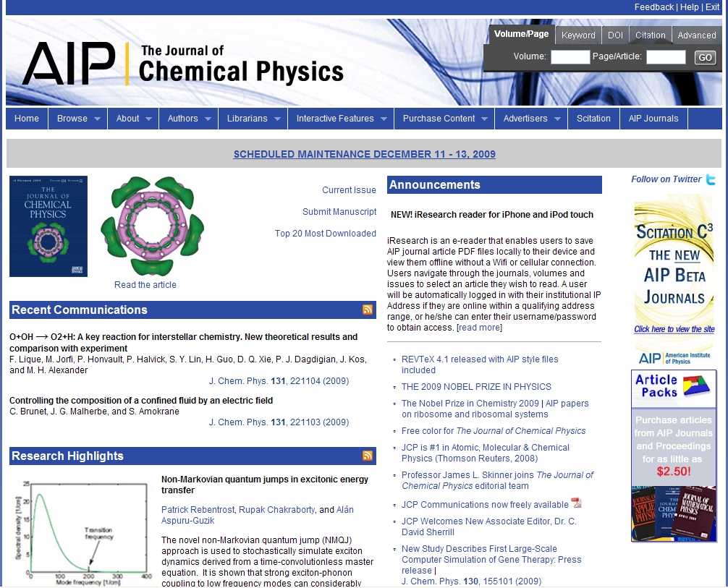Image resolution: width=728 pixels, height=588 pixels.
Task: Open Professor James L. Skinner announcement
Action: (497, 480)
